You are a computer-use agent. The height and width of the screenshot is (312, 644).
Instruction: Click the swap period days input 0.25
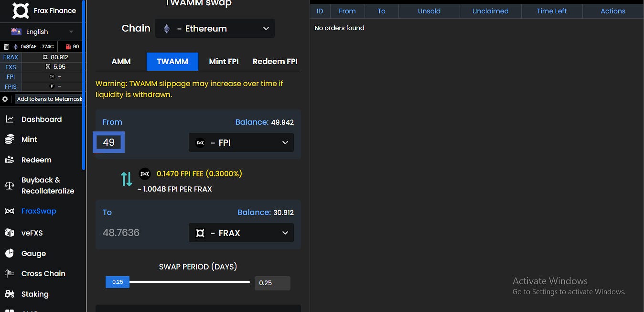(x=272, y=283)
